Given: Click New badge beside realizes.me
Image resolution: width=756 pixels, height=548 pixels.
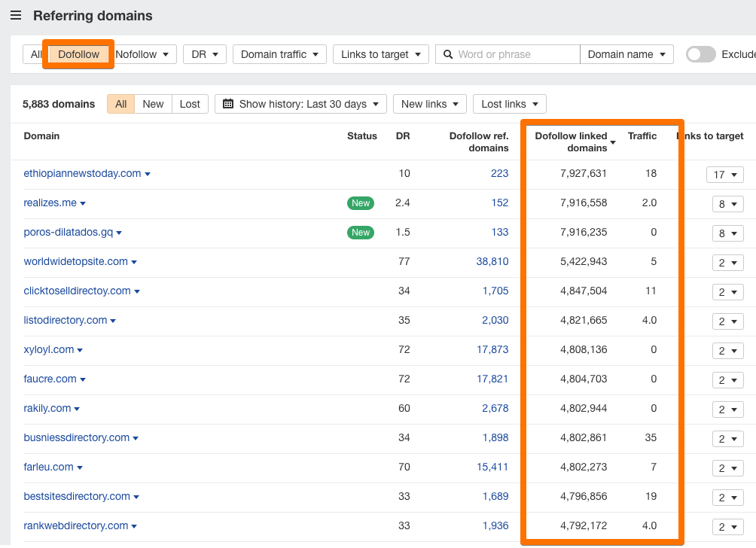Looking at the screenshot, I should [361, 203].
